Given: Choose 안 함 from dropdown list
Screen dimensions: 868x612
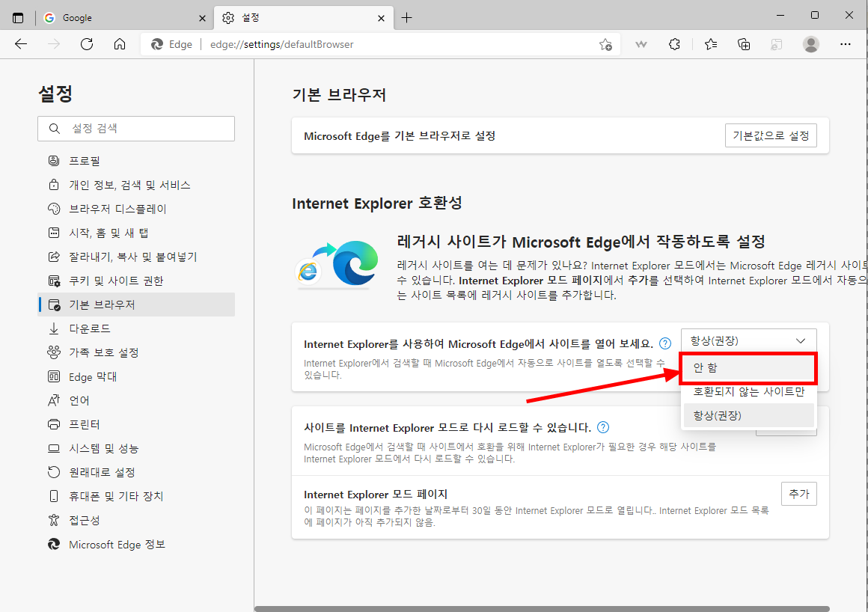Looking at the screenshot, I should 748,368.
